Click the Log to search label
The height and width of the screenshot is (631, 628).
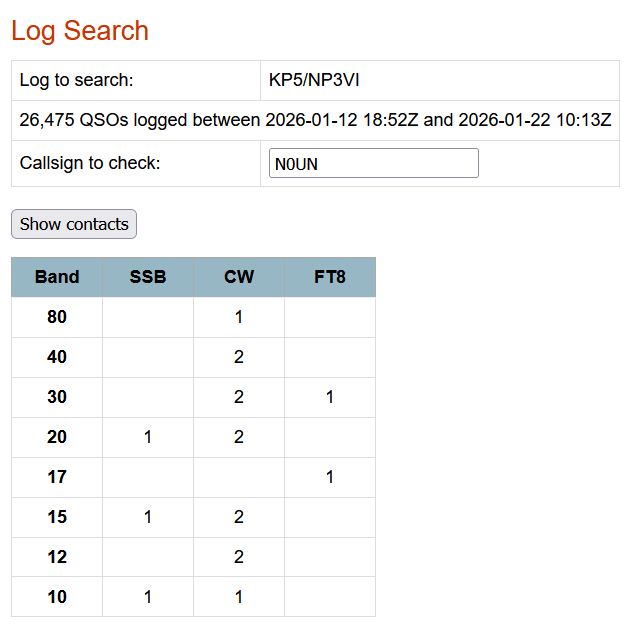pyautogui.click(x=76, y=80)
